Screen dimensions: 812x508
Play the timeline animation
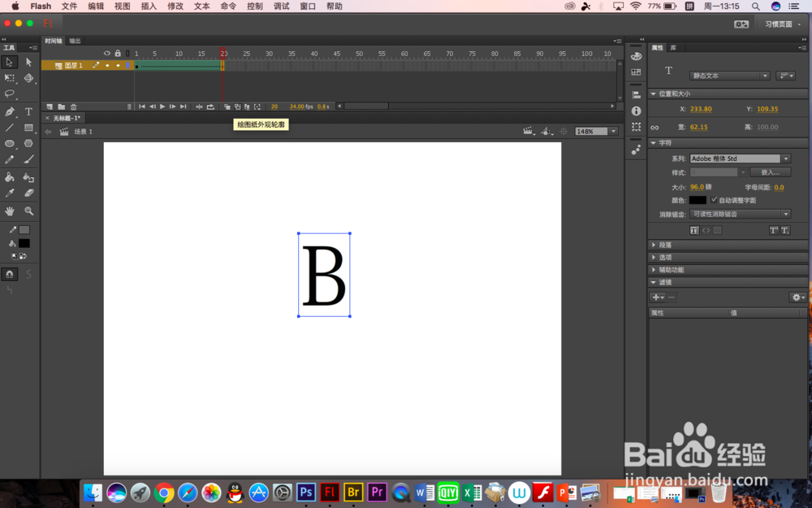[162, 106]
